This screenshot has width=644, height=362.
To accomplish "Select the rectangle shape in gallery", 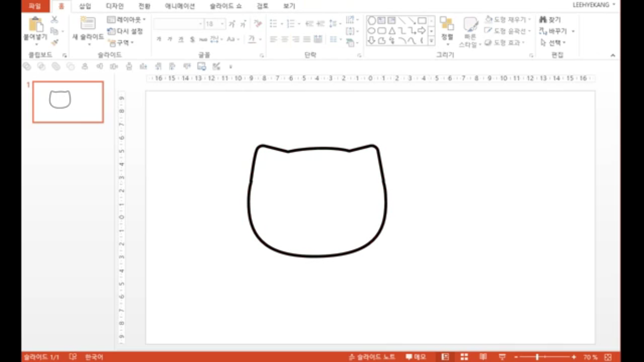I will click(x=422, y=21).
